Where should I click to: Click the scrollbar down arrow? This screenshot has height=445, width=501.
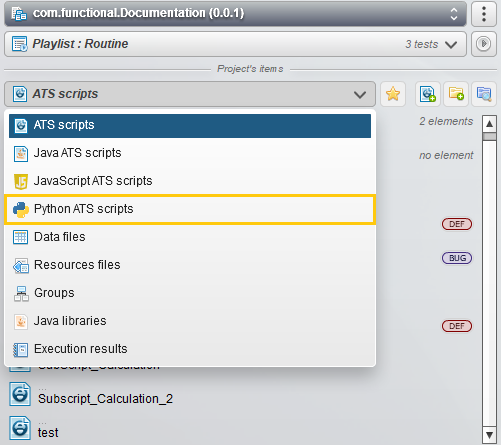[x=489, y=435]
